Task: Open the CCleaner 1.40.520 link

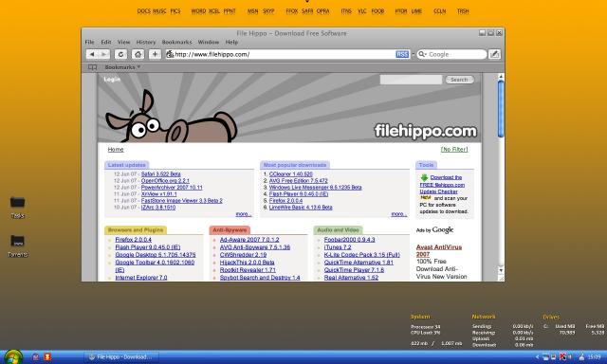Action: [x=291, y=174]
